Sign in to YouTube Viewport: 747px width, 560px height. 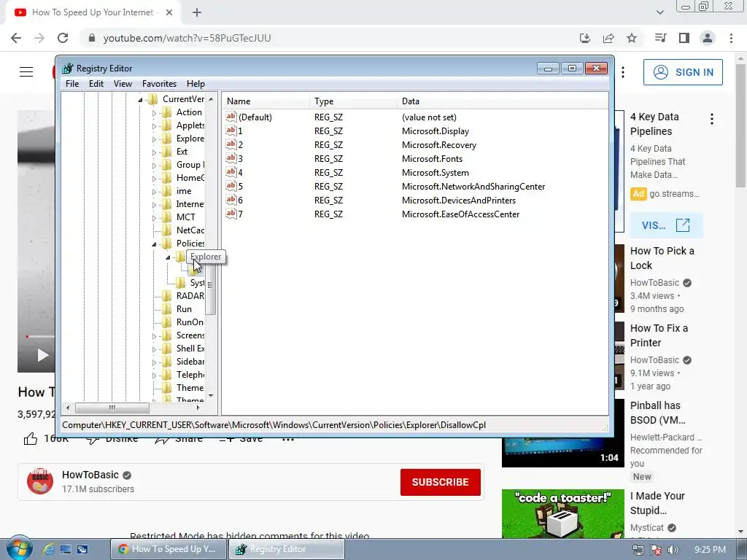point(683,72)
